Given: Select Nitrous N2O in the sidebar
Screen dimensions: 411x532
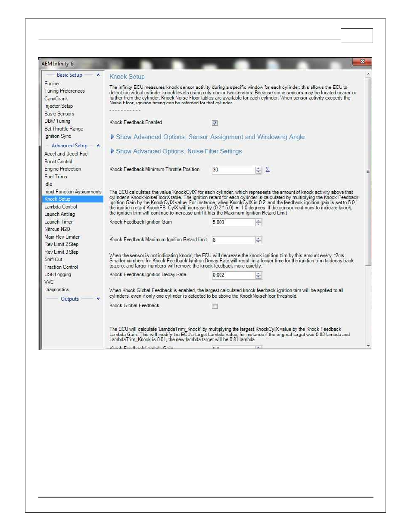Looking at the screenshot, I should 57,229.
